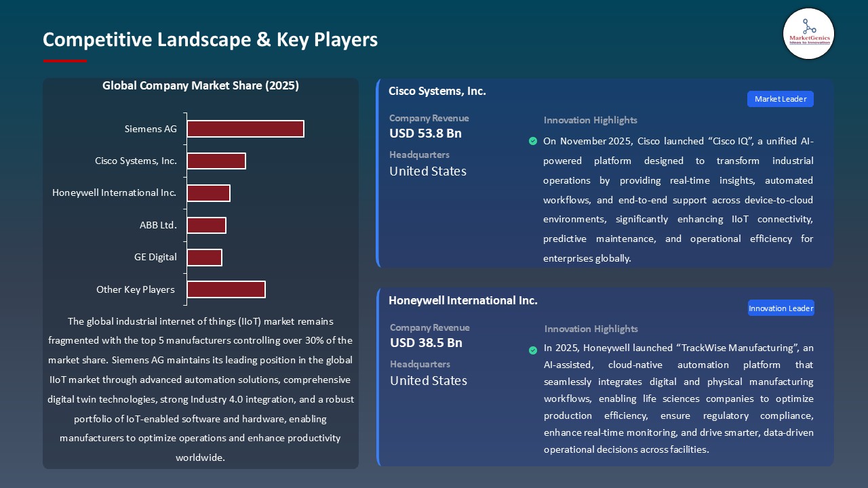This screenshot has width=868, height=488.
Task: Expand the Honeywell International Inc. panel header
Action: 463,300
